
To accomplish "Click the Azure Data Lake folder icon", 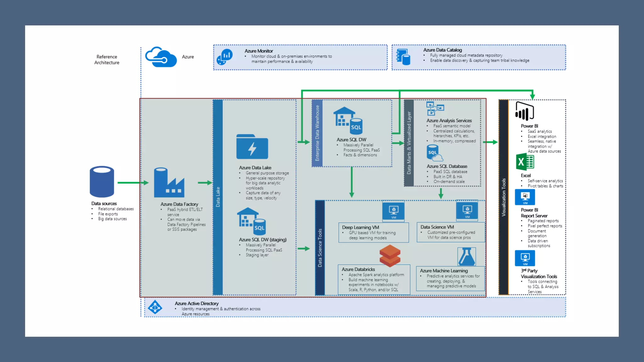I will [252, 147].
